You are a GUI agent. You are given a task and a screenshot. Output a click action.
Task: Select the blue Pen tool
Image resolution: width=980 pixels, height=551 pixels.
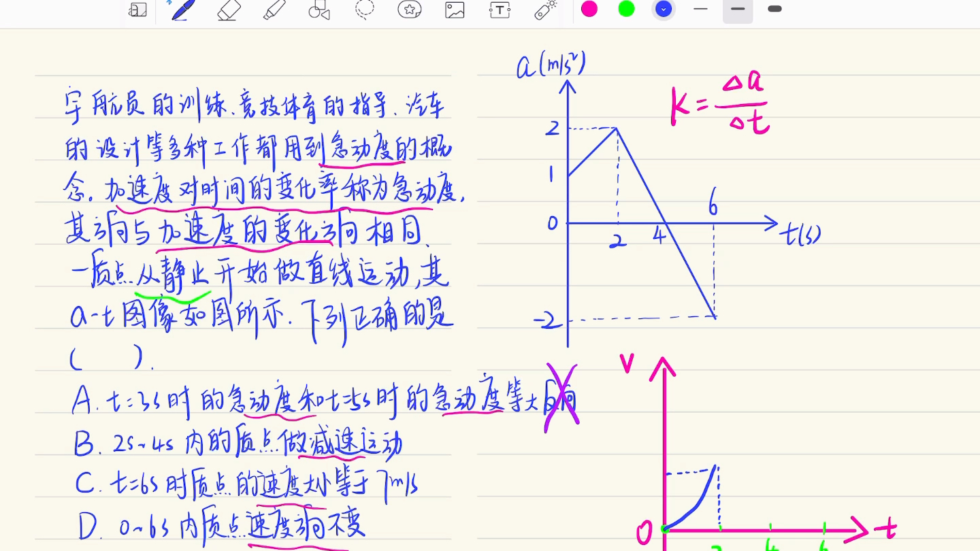(183, 10)
